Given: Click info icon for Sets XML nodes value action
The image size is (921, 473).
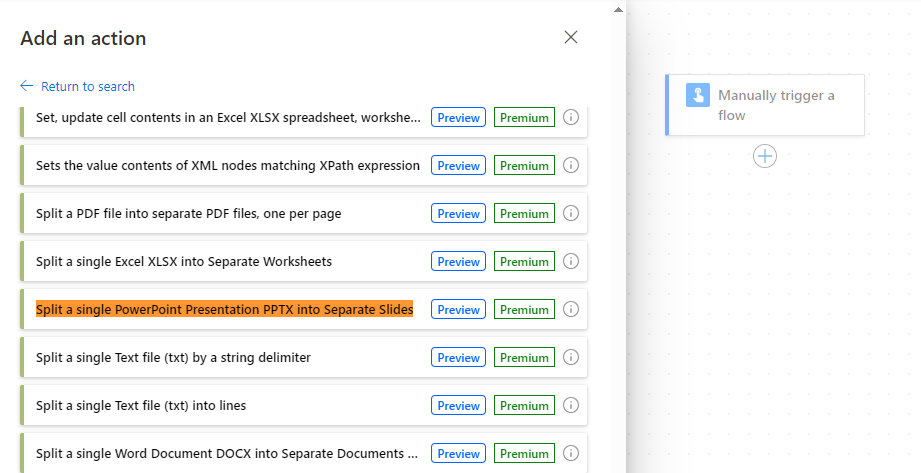Looking at the screenshot, I should [570, 165].
